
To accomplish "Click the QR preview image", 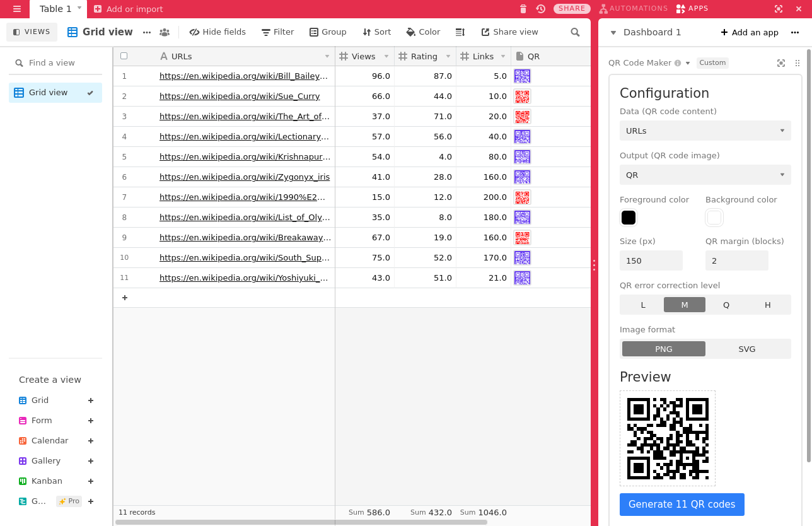I will tap(668, 438).
